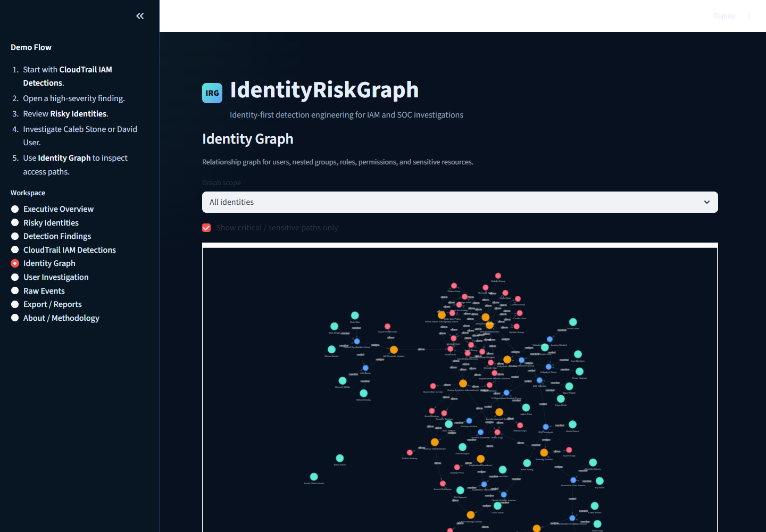The image size is (766, 532).
Task: Click the Delete User permission node
Action: [454, 286]
